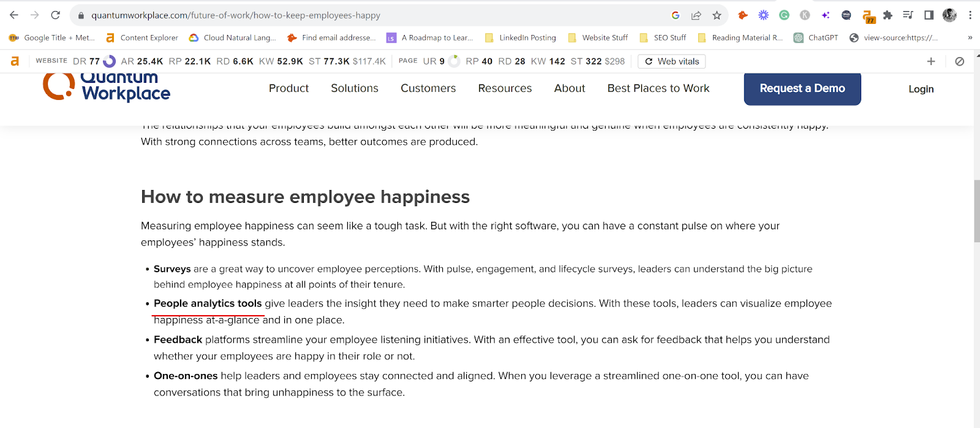This screenshot has width=980, height=428.
Task: Open the Product navigation menu
Action: (x=288, y=88)
